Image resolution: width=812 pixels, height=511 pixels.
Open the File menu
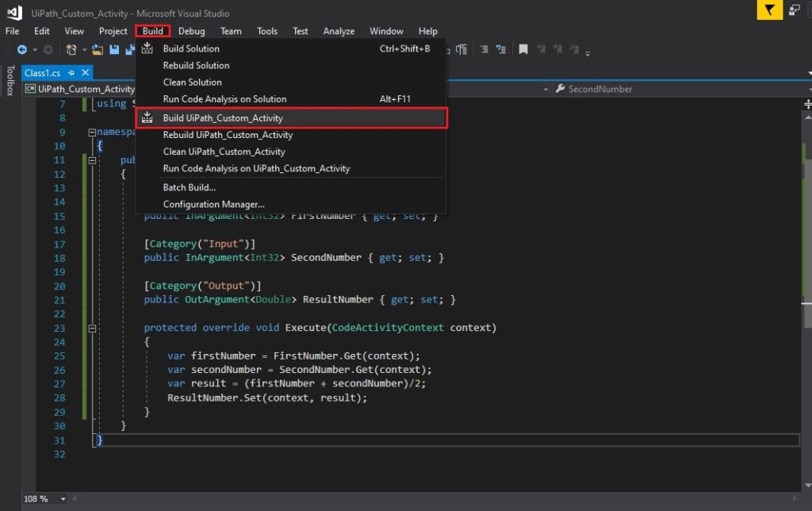pyautogui.click(x=13, y=31)
